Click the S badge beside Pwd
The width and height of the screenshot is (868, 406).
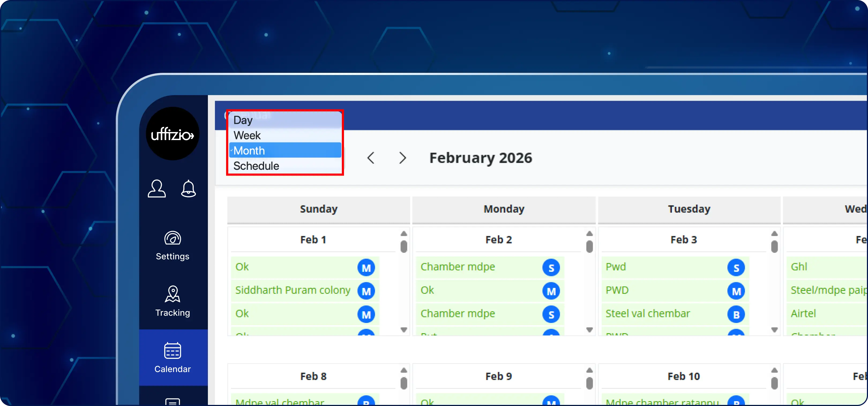[736, 268]
